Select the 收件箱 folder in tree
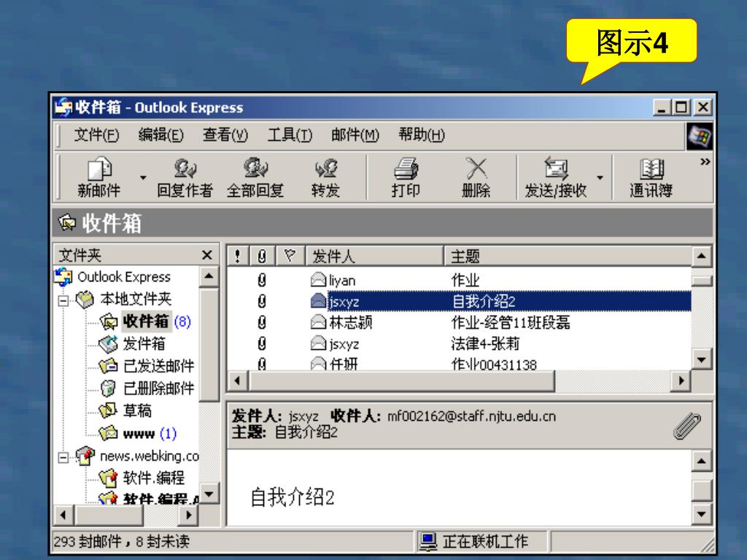Image resolution: width=747 pixels, height=560 pixels. pyautogui.click(x=146, y=322)
